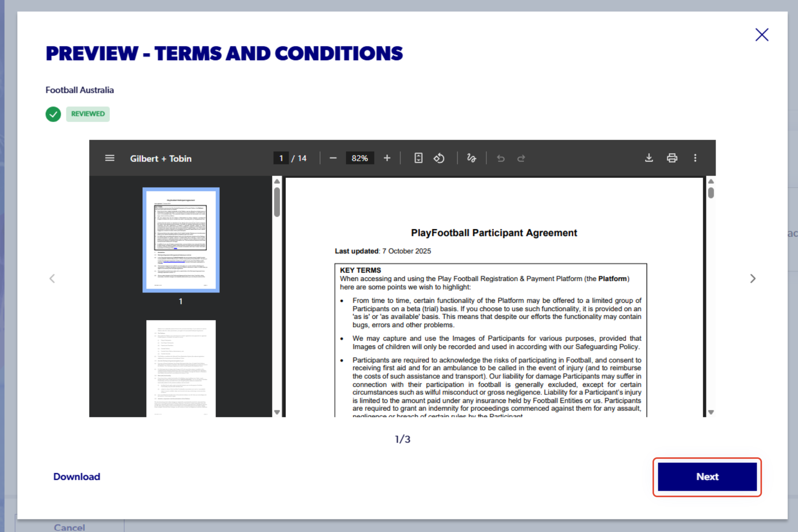Rotate the PDF counterclockwise

(x=439, y=158)
